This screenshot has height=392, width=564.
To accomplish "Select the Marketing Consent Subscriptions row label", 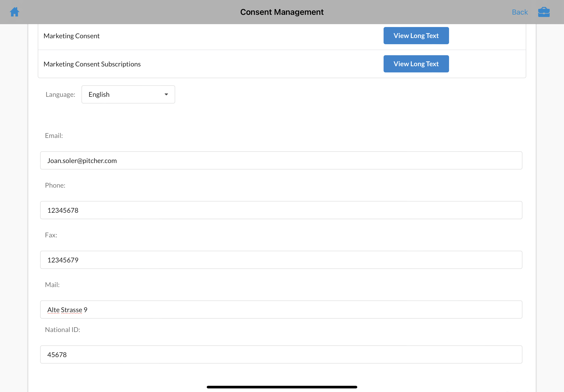I will pyautogui.click(x=92, y=64).
